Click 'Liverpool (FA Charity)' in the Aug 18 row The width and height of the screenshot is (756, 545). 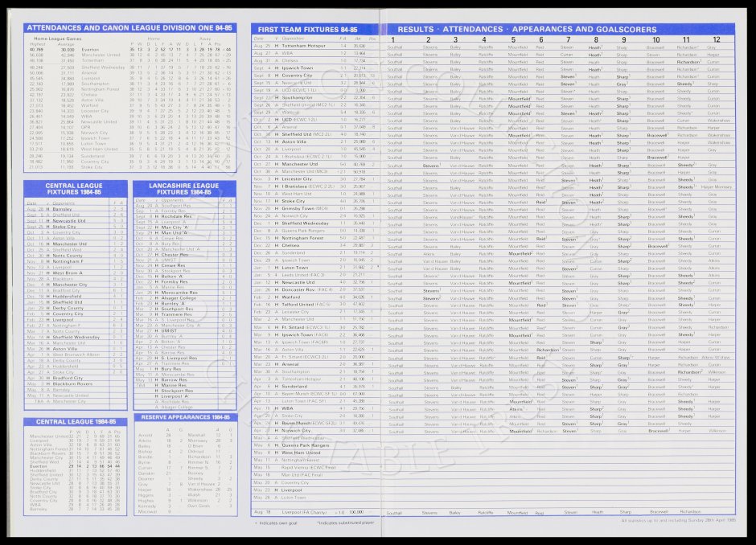pos(305,512)
